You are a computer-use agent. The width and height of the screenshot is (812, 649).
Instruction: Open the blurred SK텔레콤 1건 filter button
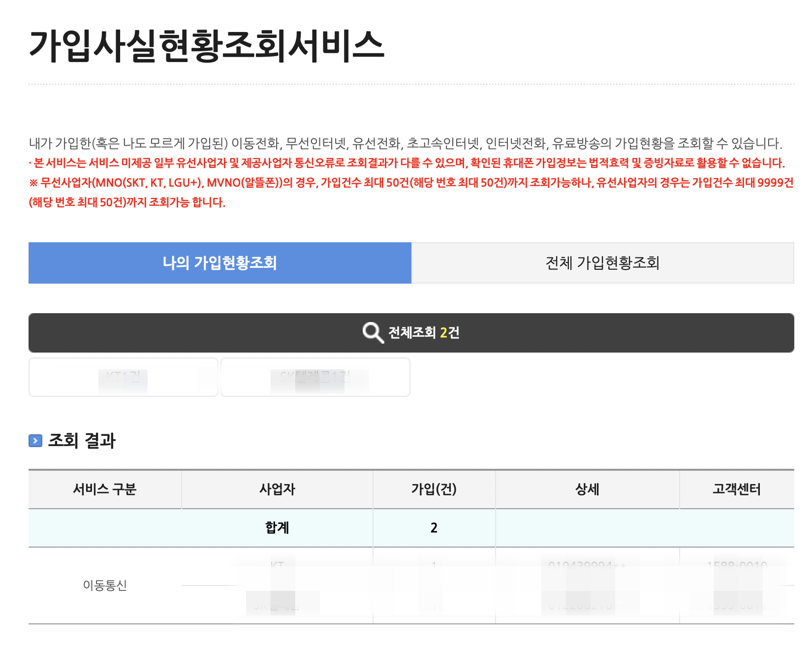click(x=315, y=377)
